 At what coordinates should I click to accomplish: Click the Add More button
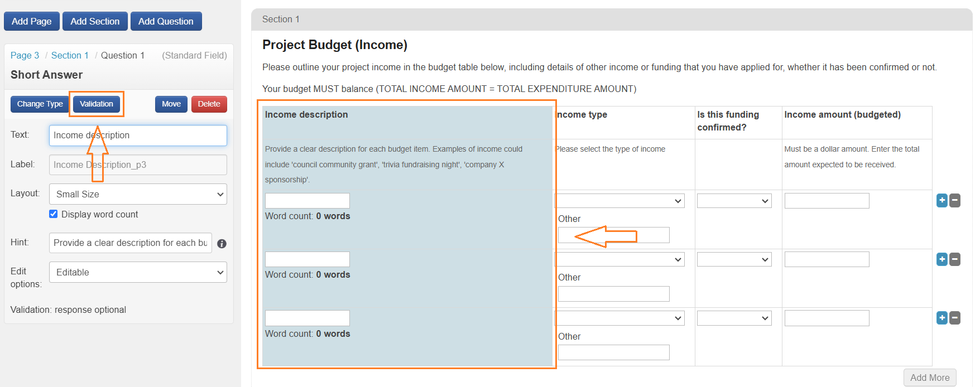pyautogui.click(x=929, y=378)
